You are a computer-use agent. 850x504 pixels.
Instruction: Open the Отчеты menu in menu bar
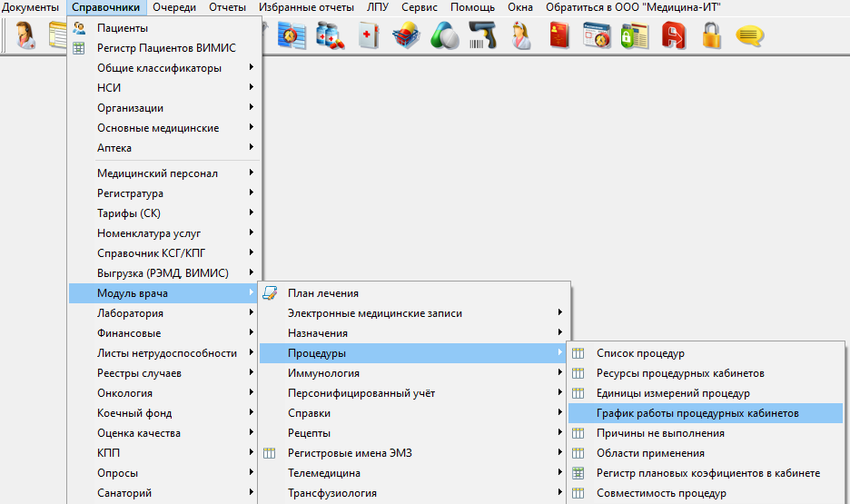pyautogui.click(x=226, y=7)
